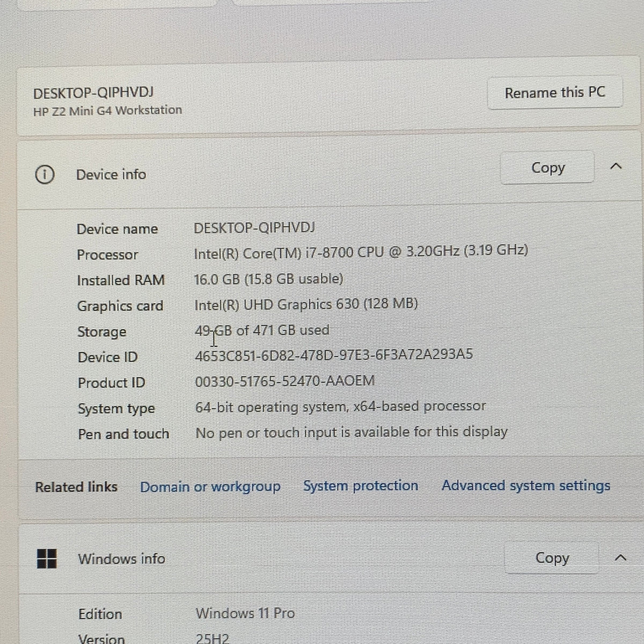Click the Windows logo icon

[47, 559]
